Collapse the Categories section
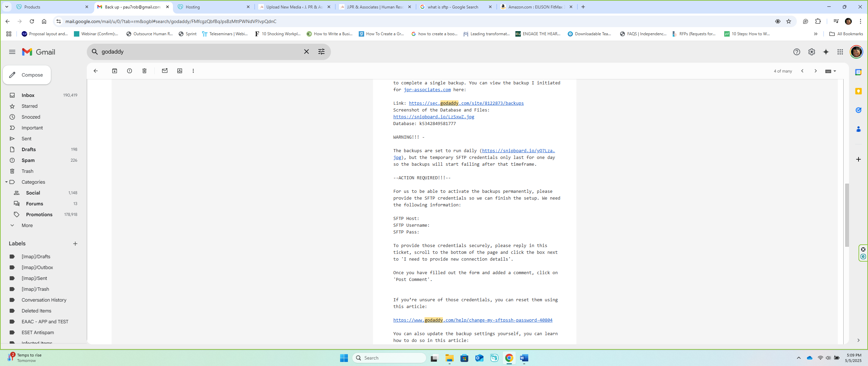This screenshot has width=868, height=366. coord(6,182)
